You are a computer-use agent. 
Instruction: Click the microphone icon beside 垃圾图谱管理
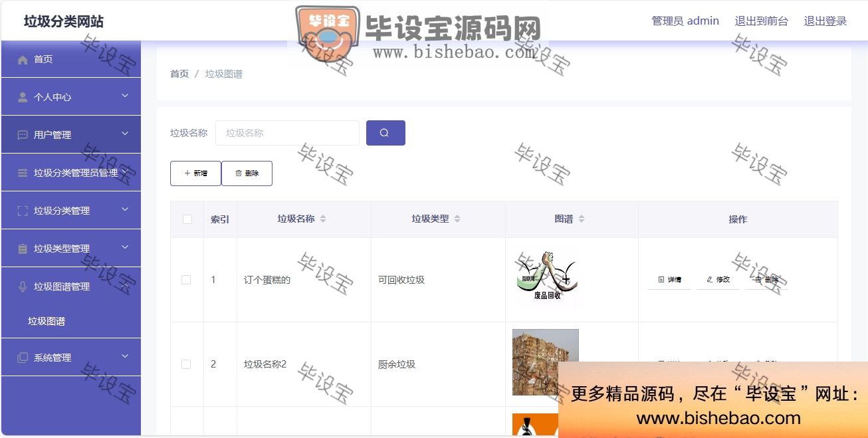coord(23,286)
